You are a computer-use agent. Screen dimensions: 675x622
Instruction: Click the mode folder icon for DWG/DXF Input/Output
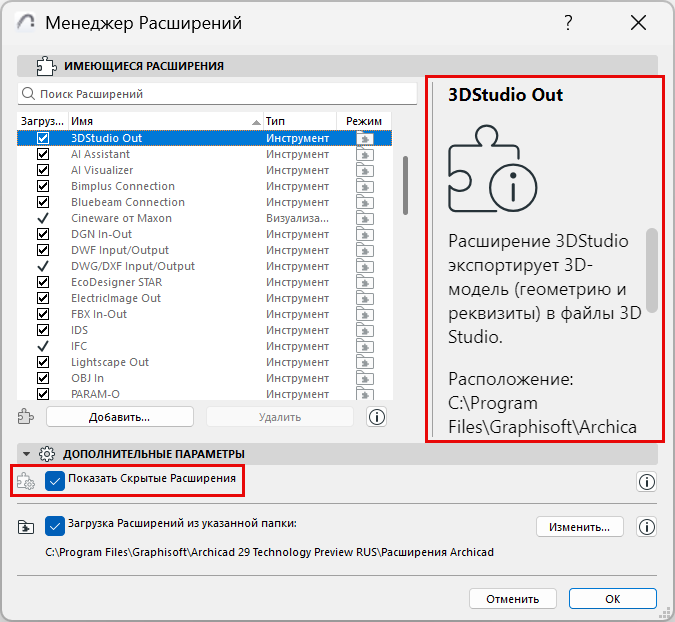tap(365, 266)
